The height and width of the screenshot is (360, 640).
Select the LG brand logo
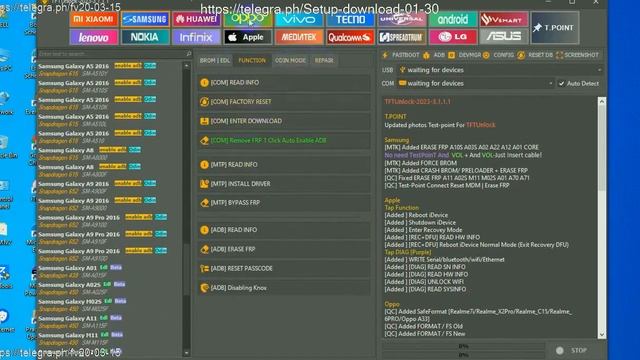pyautogui.click(x=453, y=37)
